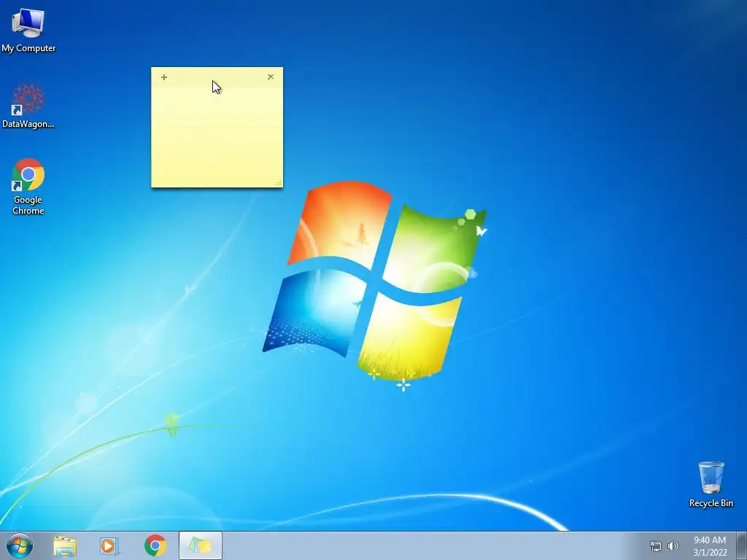Click the Show Desktop button at taskbar end
Screen dimensions: 747x560
[742, 545]
